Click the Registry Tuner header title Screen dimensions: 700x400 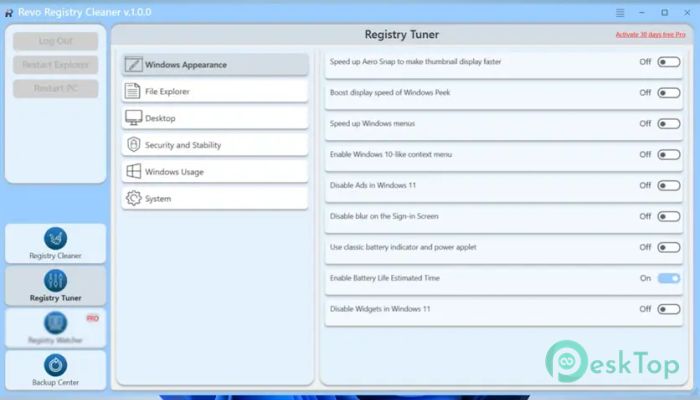click(402, 34)
